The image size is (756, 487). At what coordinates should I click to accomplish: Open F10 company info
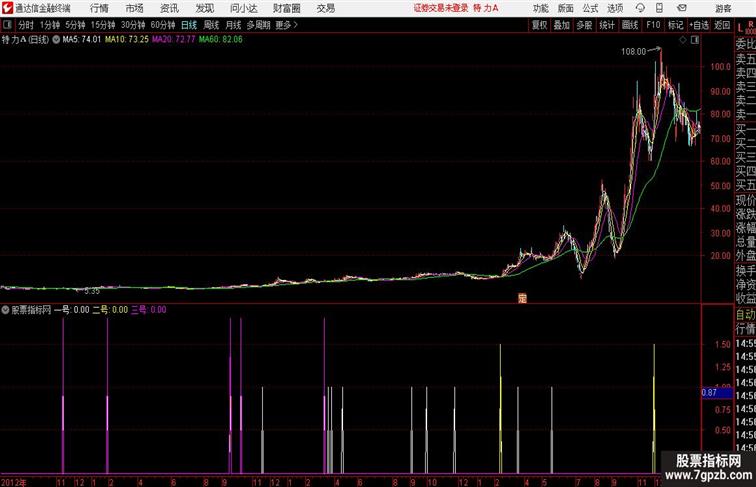point(653,25)
